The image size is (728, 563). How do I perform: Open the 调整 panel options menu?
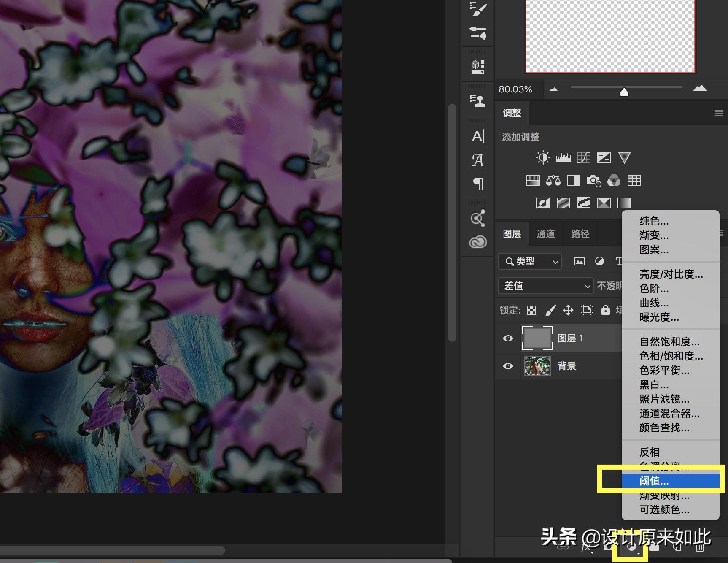(x=718, y=113)
